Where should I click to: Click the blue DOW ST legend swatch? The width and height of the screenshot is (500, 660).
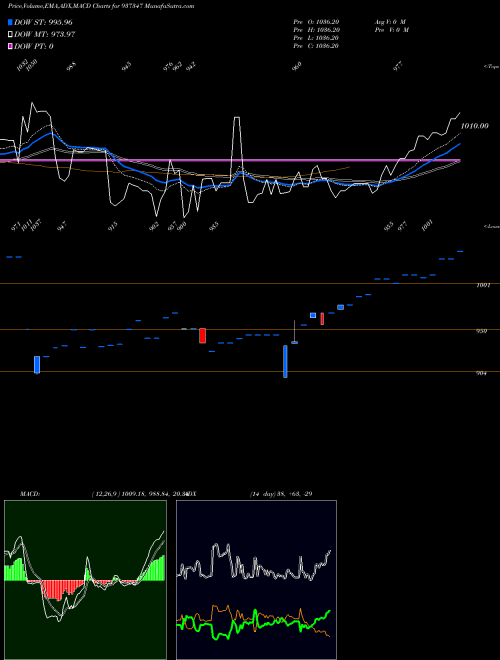click(11, 22)
